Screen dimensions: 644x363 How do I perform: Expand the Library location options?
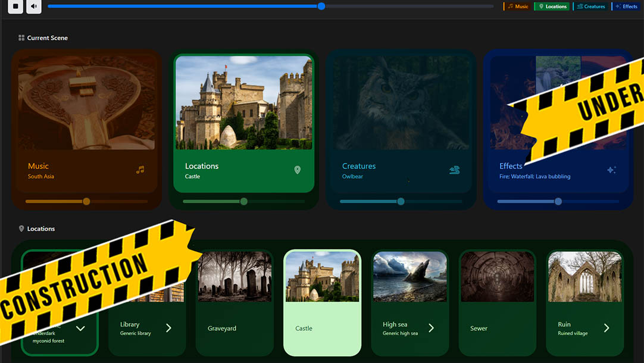[168, 328]
